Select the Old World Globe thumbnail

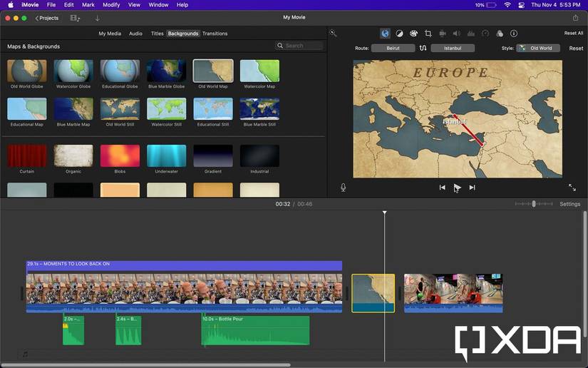27,71
